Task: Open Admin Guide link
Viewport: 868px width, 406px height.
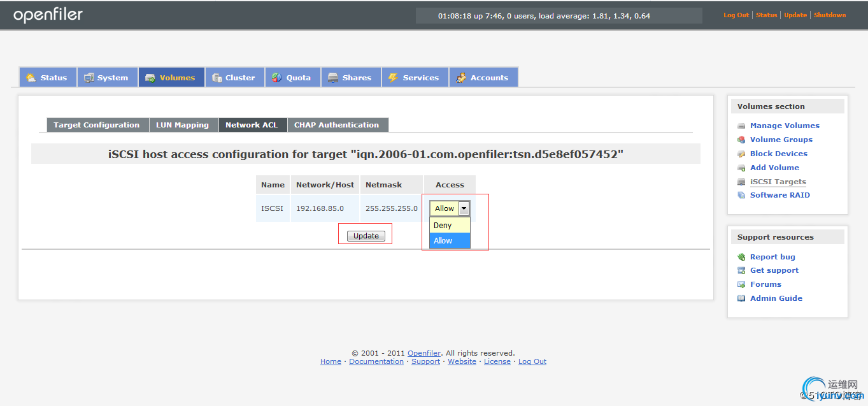Action: pyautogui.click(x=776, y=298)
